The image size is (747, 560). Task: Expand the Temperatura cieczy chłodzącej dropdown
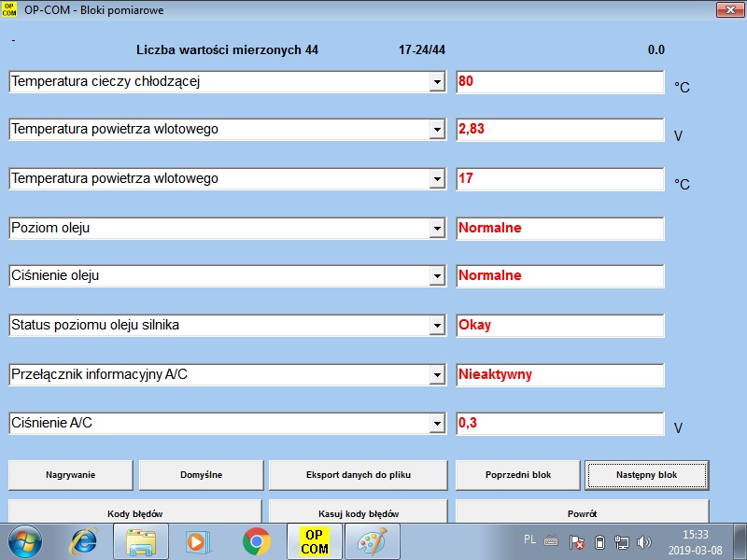(x=436, y=82)
